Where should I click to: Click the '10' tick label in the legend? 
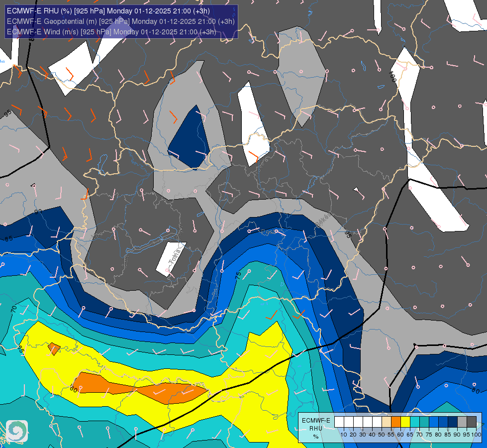(x=344, y=435)
